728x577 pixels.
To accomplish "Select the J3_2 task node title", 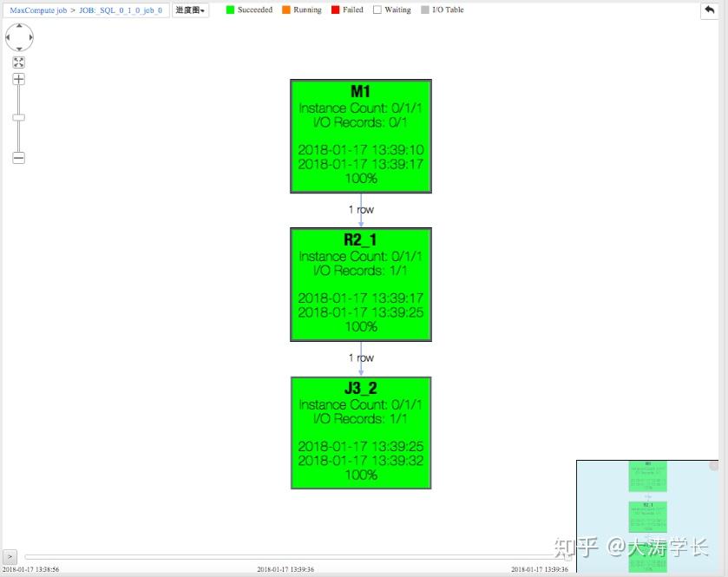I will [361, 388].
